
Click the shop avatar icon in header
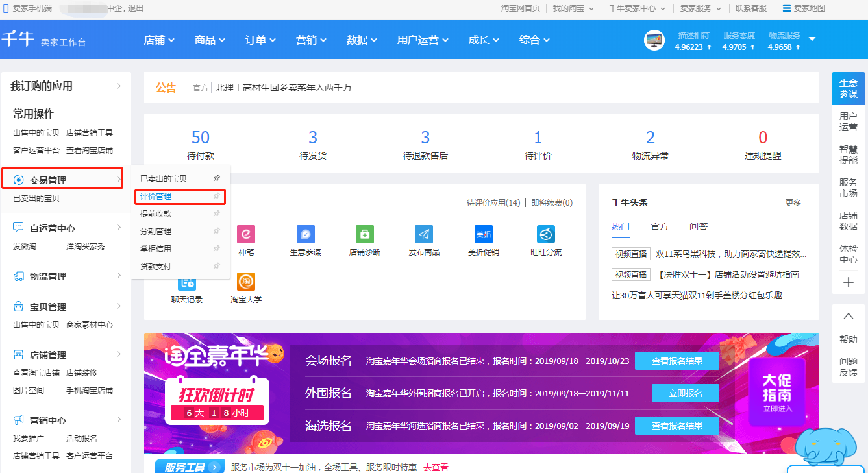[654, 40]
